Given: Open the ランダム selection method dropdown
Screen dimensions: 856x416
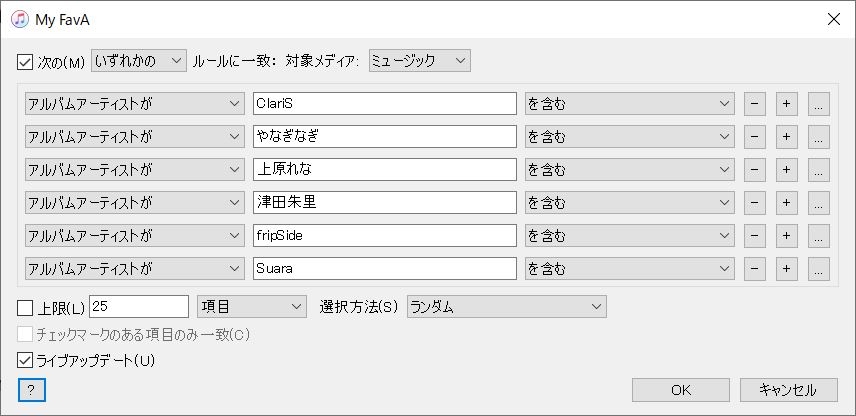Looking at the screenshot, I should [506, 306].
